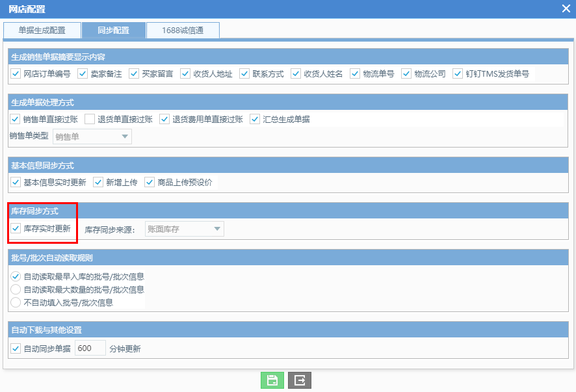576x392 pixels.
Task: Toggle the 库存实时更新 checkbox
Action: click(x=16, y=229)
